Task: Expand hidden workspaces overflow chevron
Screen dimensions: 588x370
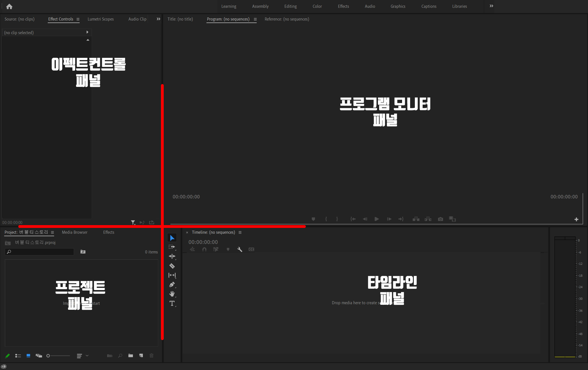Action: tap(491, 6)
